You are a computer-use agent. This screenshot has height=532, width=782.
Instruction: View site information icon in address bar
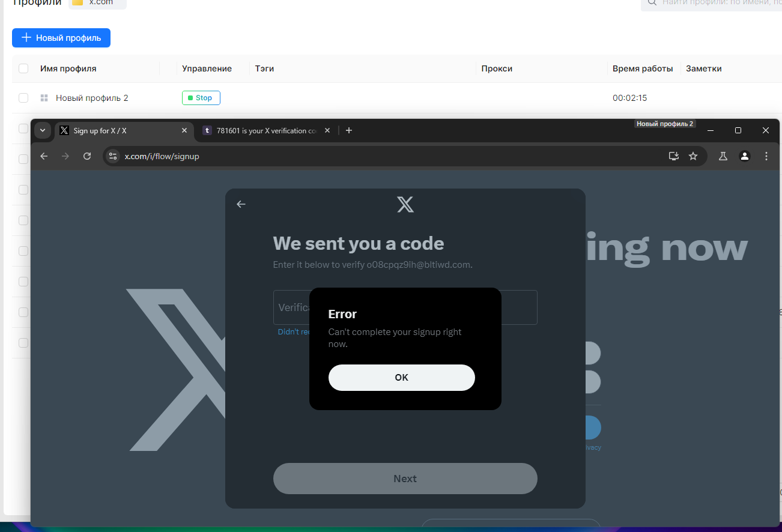coord(112,156)
